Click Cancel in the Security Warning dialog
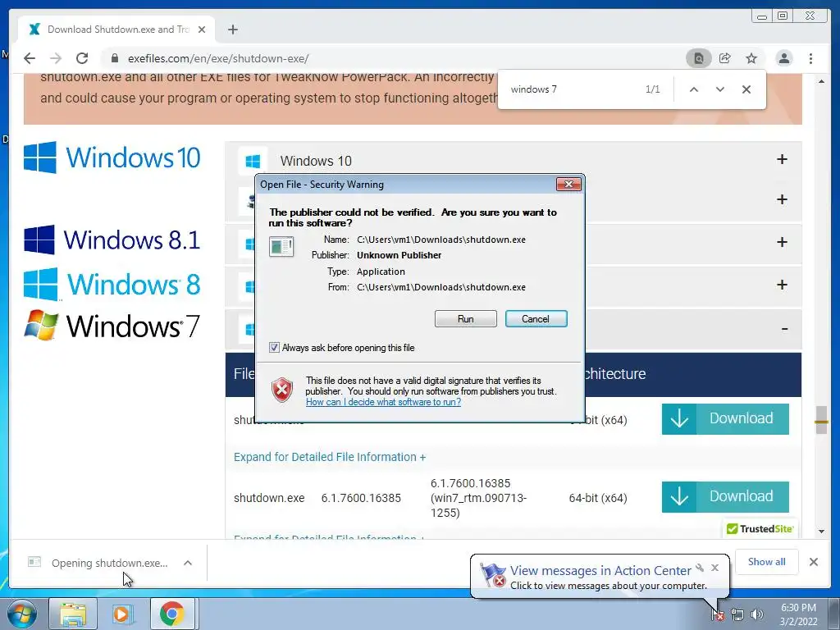This screenshot has height=630, width=840. click(x=536, y=319)
